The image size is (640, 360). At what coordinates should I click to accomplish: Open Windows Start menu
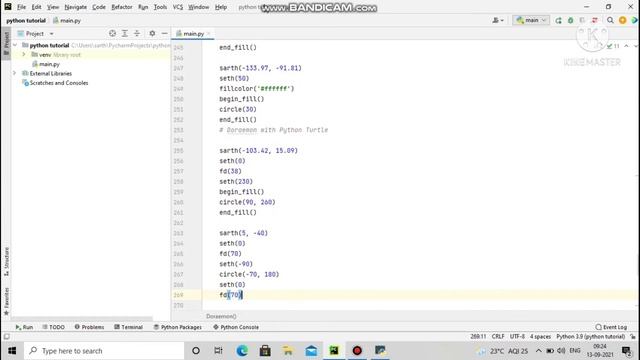click(x=12, y=351)
